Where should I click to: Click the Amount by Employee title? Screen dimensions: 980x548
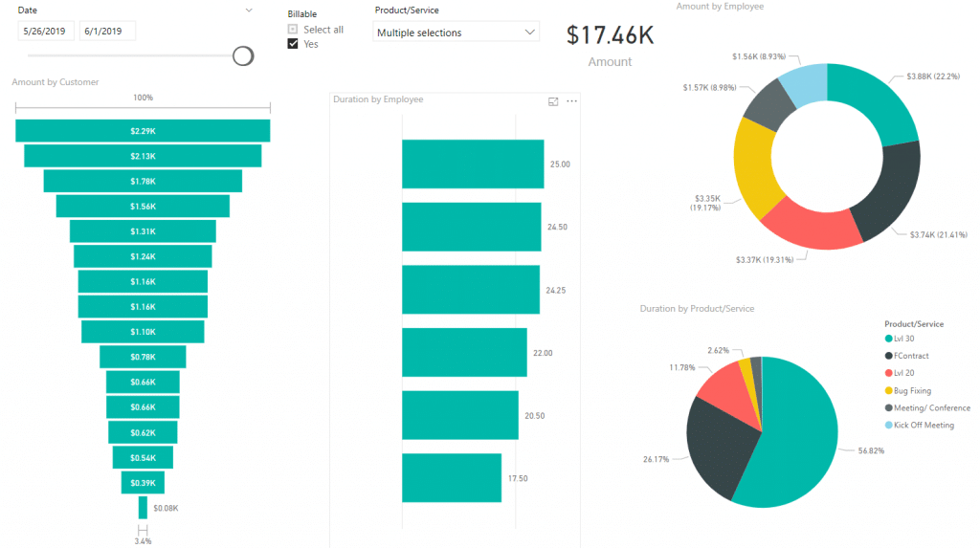[x=720, y=7]
